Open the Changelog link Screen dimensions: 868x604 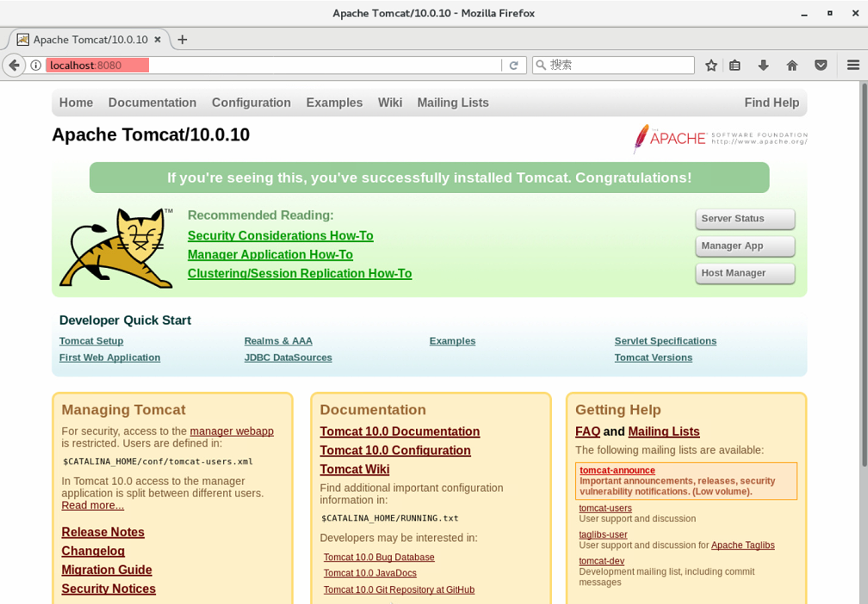pos(93,551)
